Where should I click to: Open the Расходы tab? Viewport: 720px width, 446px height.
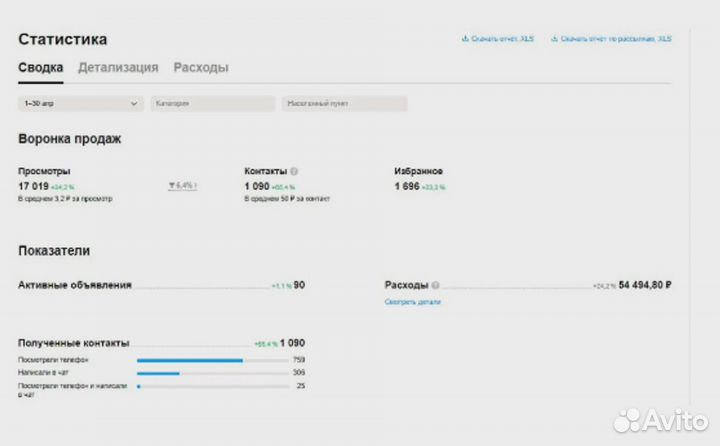coord(201,68)
